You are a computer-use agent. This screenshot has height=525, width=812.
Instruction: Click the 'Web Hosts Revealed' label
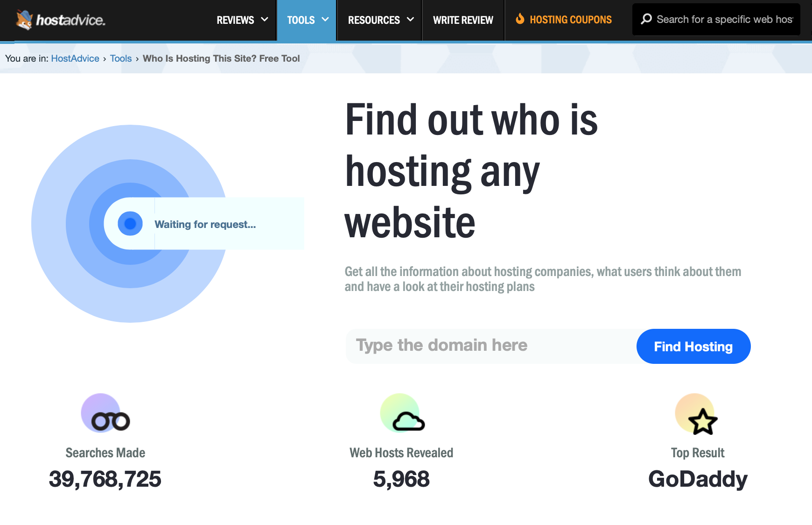coord(401,453)
